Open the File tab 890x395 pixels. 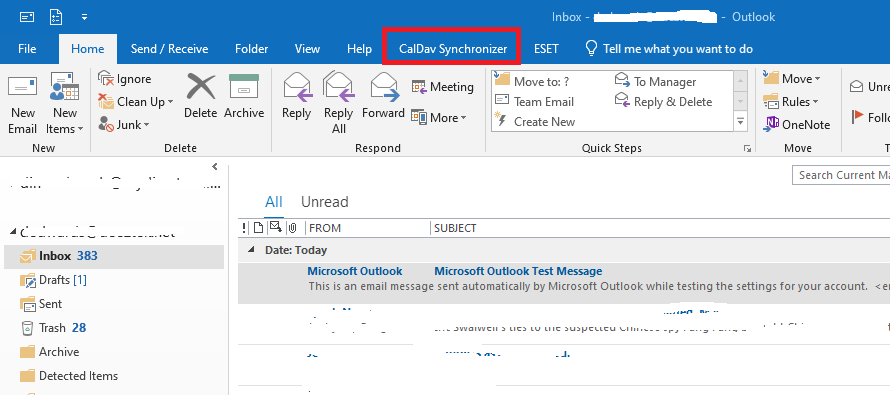coord(27,49)
